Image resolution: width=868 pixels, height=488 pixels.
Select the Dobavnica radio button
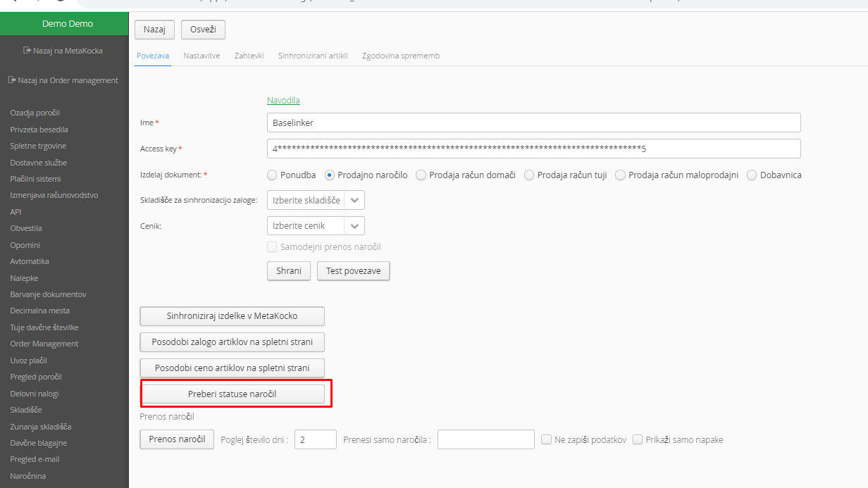click(752, 175)
